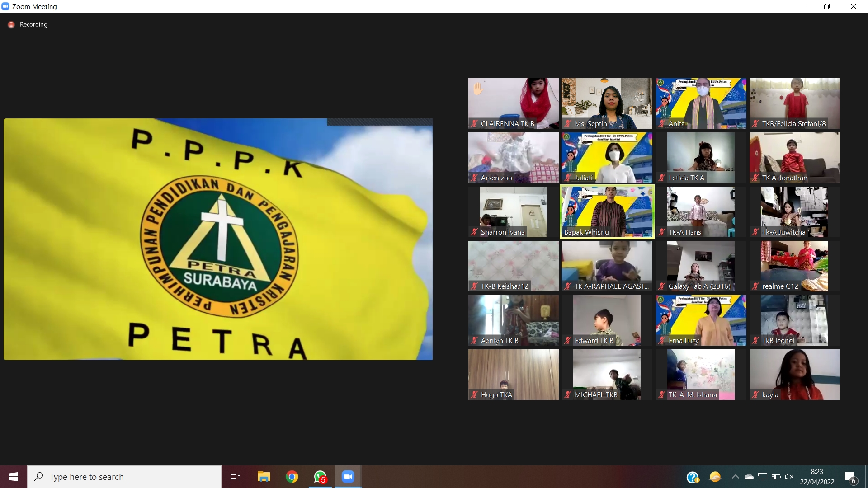868x488 pixels.
Task: Click muted mic icon beside kayla
Action: pos(755,394)
